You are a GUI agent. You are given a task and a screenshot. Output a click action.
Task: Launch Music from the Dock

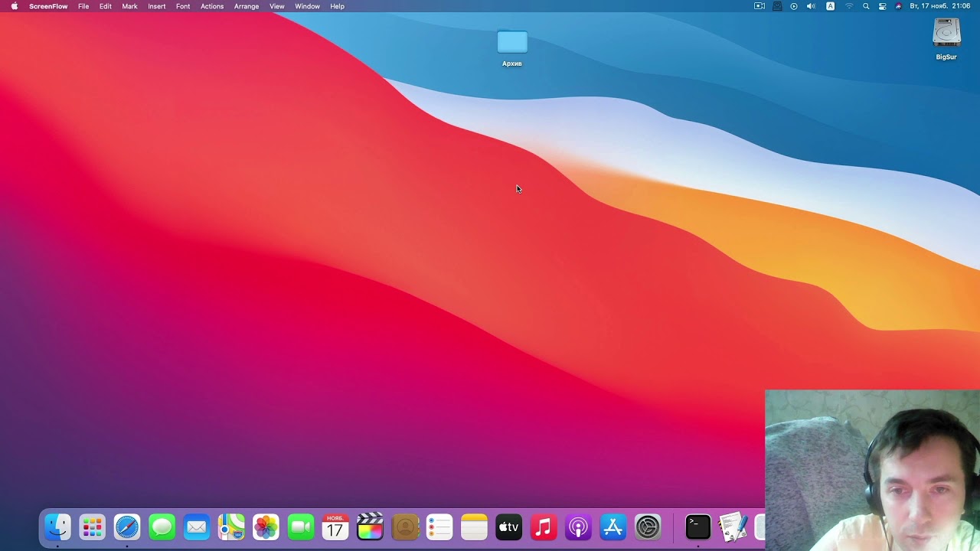(x=544, y=527)
